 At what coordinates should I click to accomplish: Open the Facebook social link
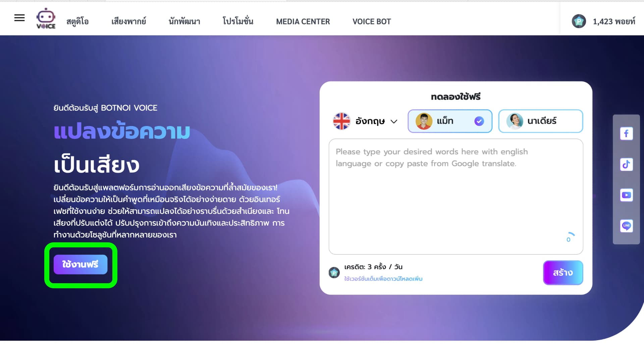[626, 134]
